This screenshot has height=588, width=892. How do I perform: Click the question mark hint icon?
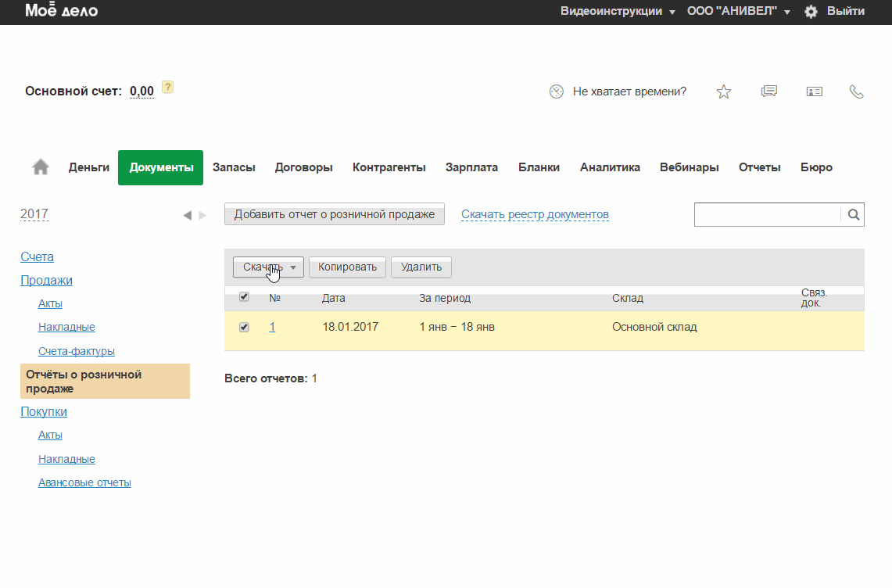click(167, 87)
